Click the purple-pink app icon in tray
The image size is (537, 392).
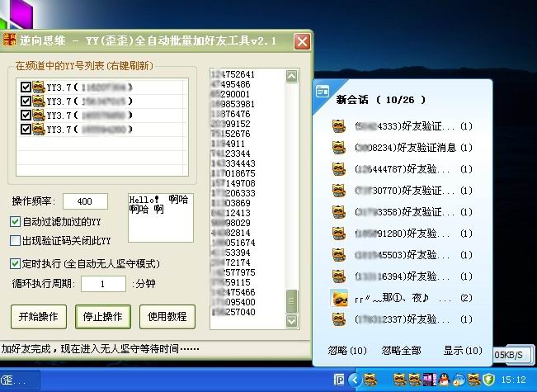coord(430,380)
